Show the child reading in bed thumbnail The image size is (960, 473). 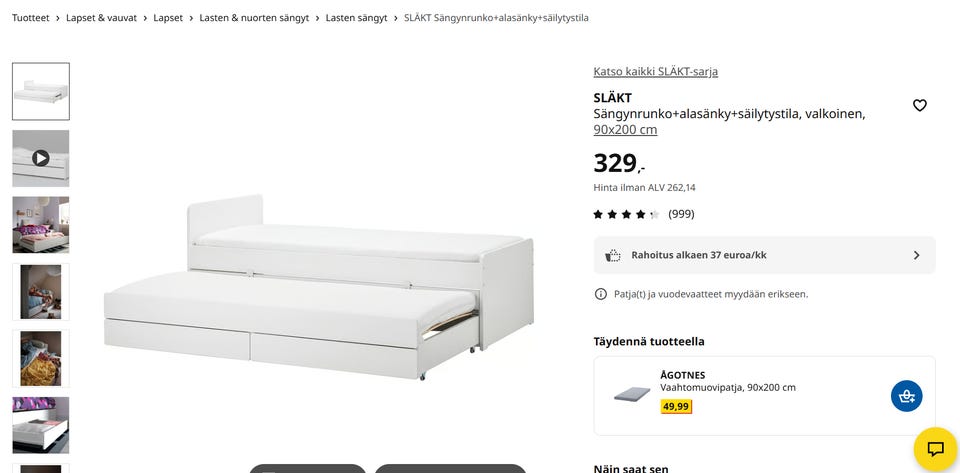[x=40, y=292]
